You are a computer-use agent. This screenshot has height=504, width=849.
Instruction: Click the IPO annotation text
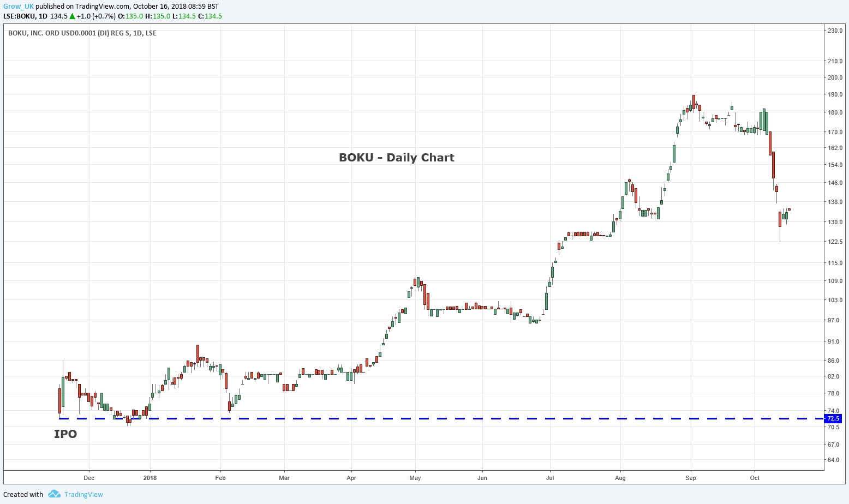(65, 434)
